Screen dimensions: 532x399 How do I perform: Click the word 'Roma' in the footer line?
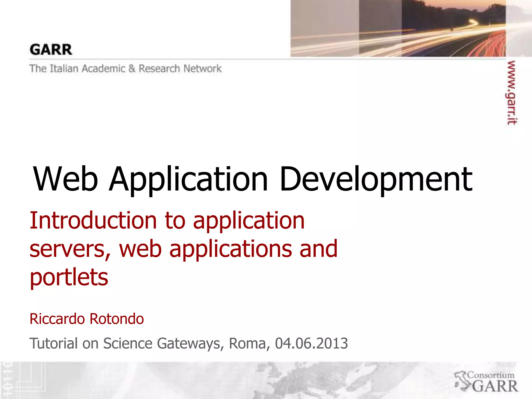pyautogui.click(x=247, y=343)
